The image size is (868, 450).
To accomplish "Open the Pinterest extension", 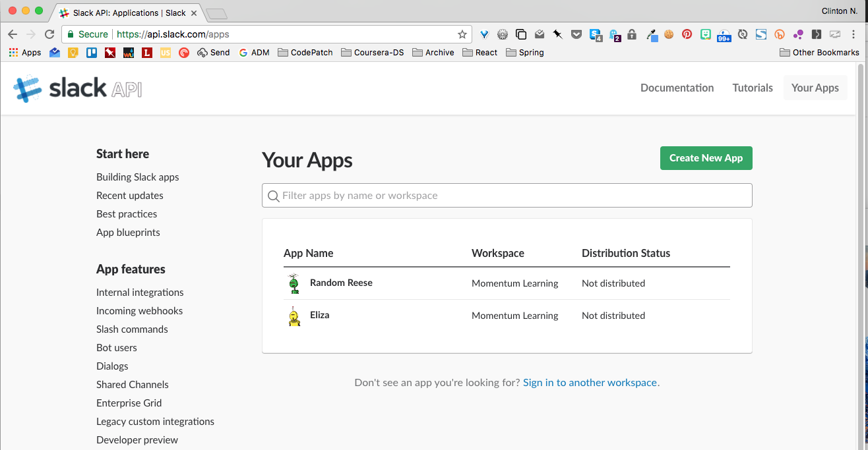I will pos(687,34).
